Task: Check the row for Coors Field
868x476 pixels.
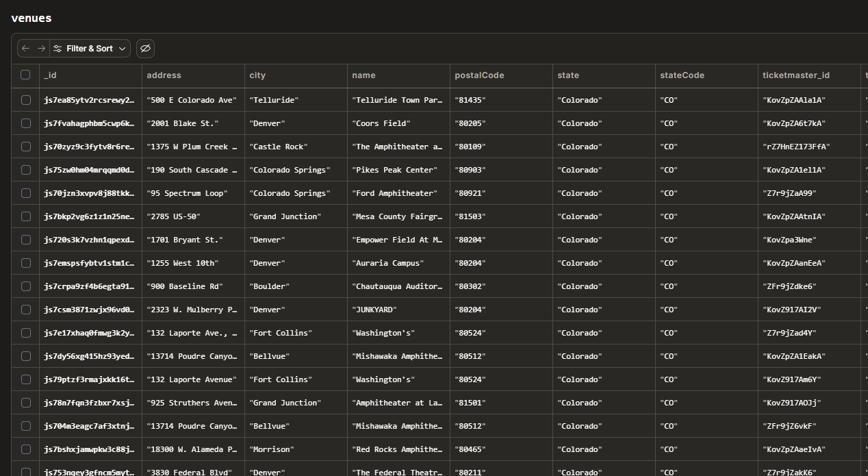Action: point(26,123)
